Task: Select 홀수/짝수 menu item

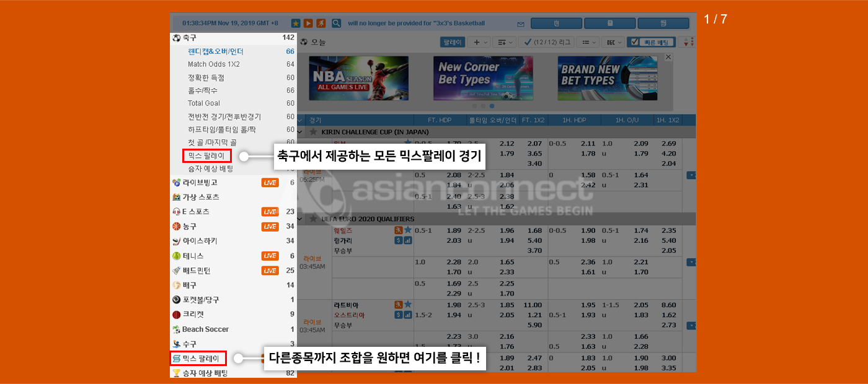Action: tap(203, 90)
